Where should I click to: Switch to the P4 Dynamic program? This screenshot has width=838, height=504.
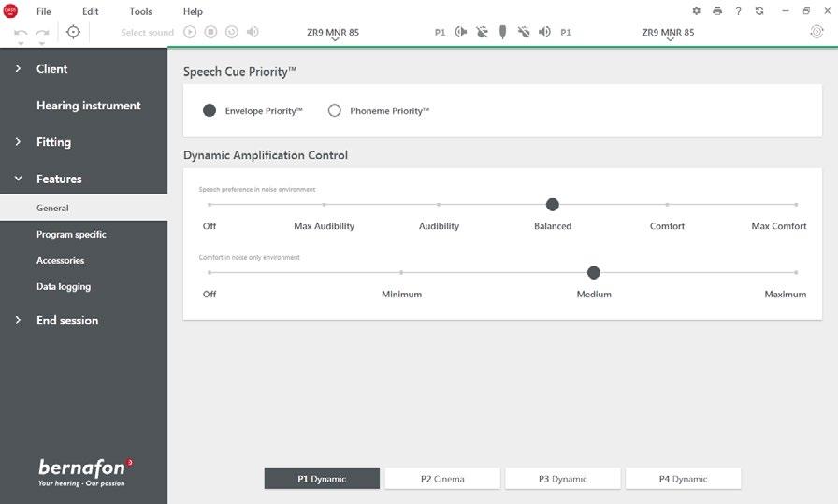[x=683, y=479]
